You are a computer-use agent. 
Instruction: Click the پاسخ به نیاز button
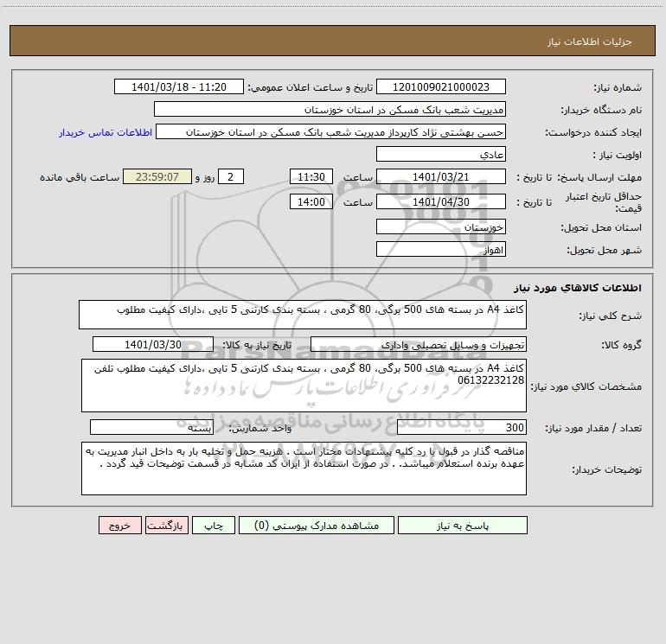coord(462,526)
